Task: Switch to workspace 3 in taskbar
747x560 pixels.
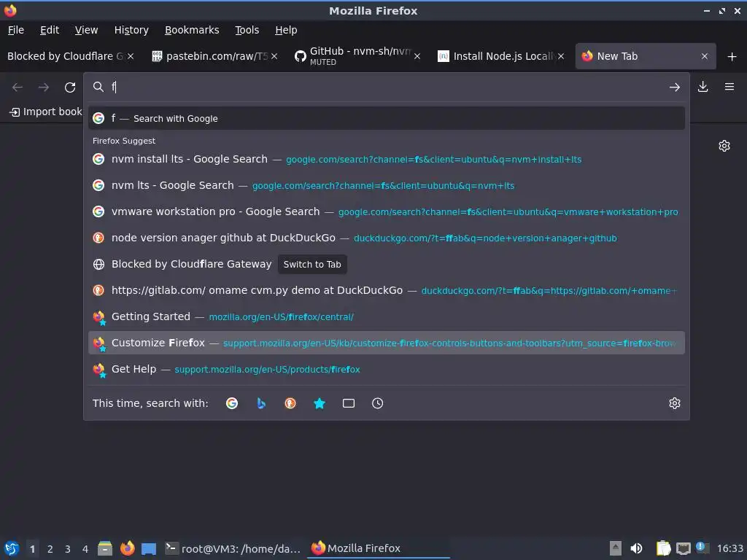Action: [x=68, y=549]
